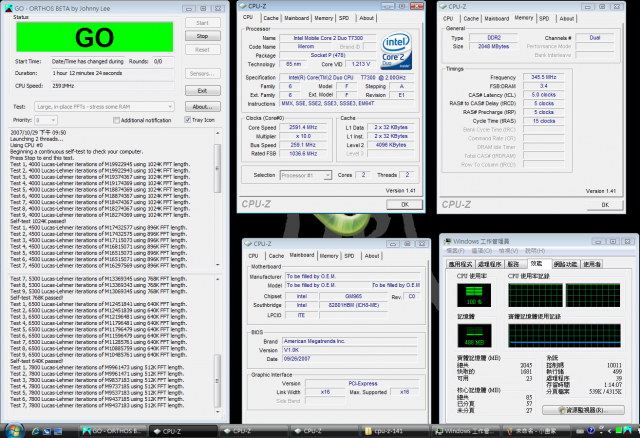Image resolution: width=640 pixels, height=438 pixels.
Task: Open cpu-z-141 folder in taskbar
Action: pyautogui.click(x=396, y=431)
